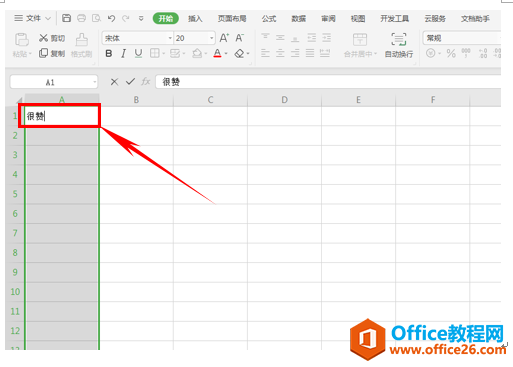Viewport: 513px width, 367px height.
Task: Toggle bold formatting
Action: tap(109, 53)
